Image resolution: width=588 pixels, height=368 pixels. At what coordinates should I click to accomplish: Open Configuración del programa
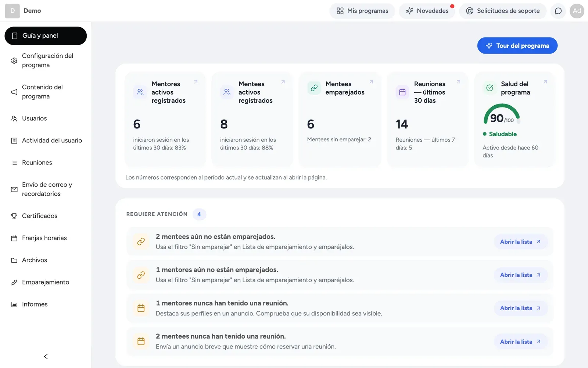(46, 60)
